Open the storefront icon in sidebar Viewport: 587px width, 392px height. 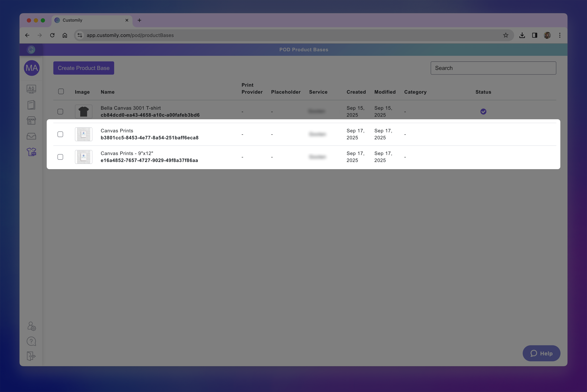point(32,120)
